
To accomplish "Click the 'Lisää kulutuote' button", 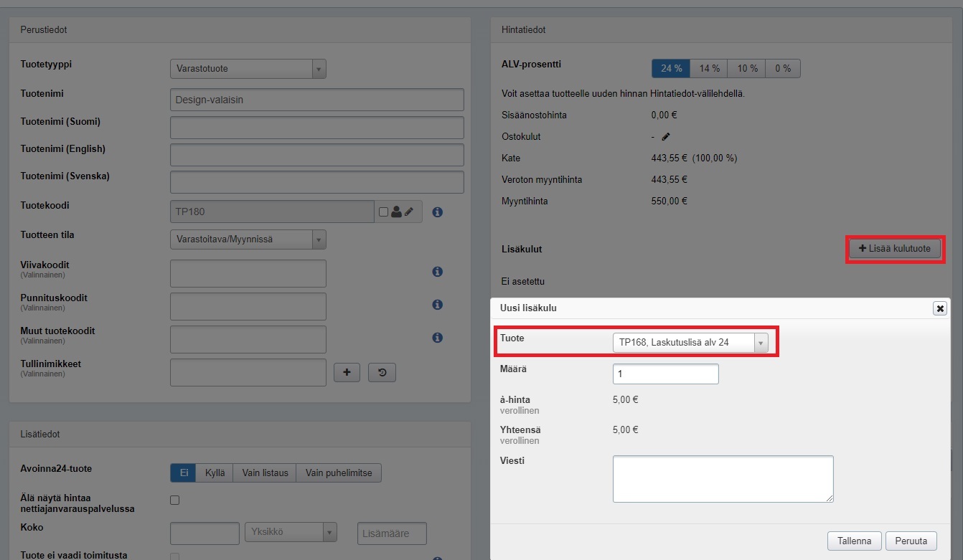I will point(894,249).
